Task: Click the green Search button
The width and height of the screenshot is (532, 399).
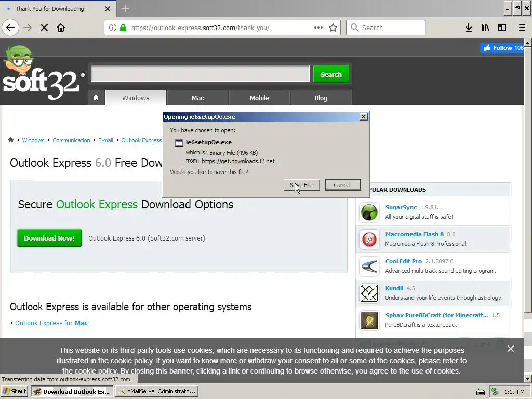Action: (x=331, y=74)
